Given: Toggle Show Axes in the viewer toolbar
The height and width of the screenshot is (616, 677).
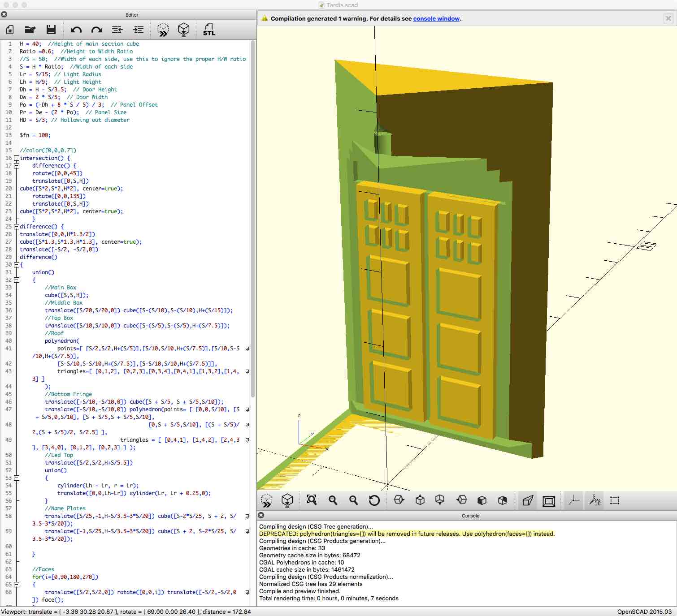Looking at the screenshot, I should [573, 500].
